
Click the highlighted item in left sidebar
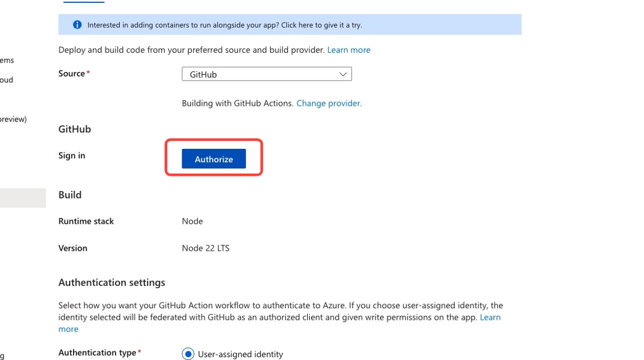(x=23, y=197)
